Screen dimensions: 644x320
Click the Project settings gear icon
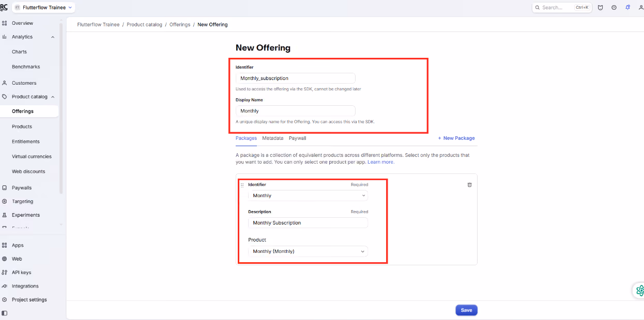(5, 300)
